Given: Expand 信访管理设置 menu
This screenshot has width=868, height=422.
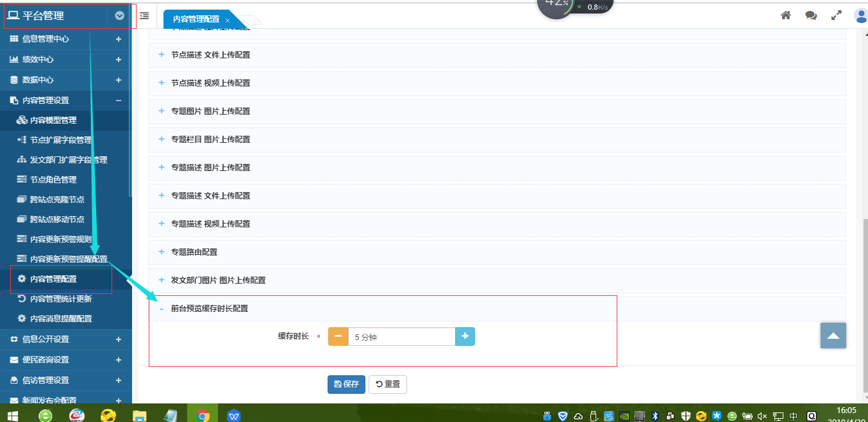Looking at the screenshot, I should click(x=66, y=380).
